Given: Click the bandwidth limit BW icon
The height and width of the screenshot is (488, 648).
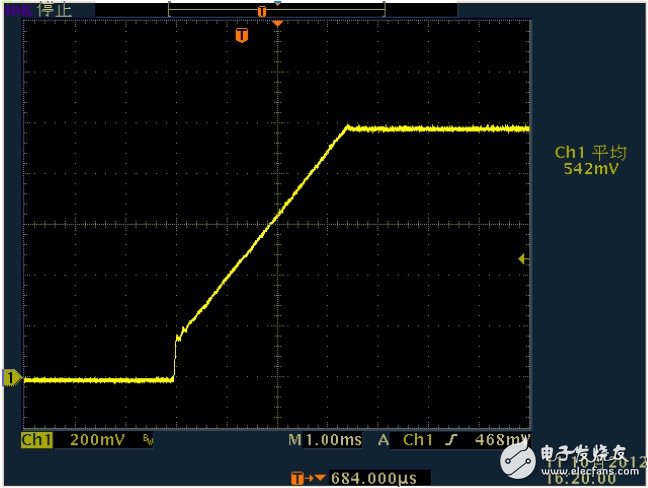Looking at the screenshot, I should click(148, 440).
